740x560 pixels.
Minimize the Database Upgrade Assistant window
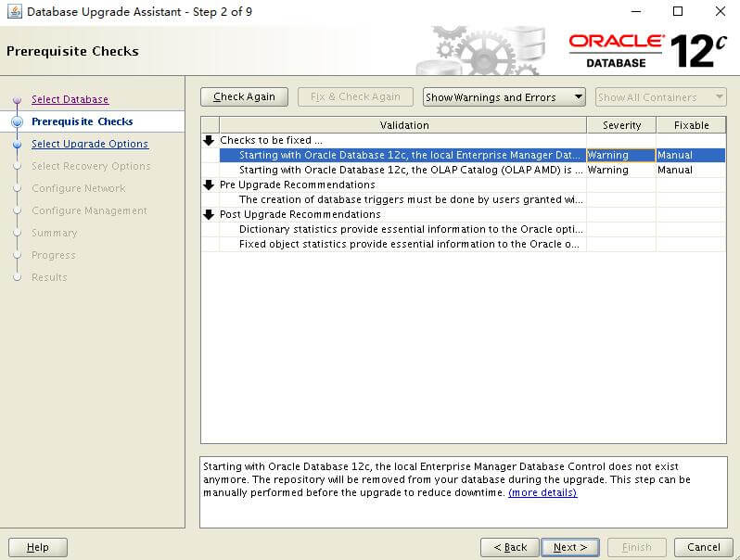click(x=636, y=11)
